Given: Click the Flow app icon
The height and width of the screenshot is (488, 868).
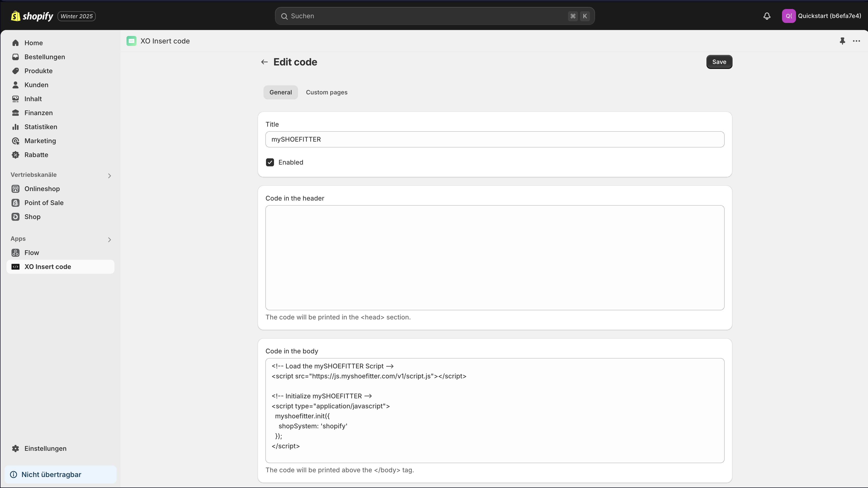Looking at the screenshot, I should 15,252.
